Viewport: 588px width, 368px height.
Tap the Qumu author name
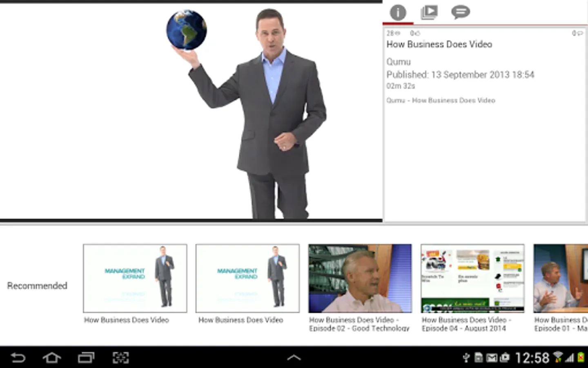pos(399,62)
